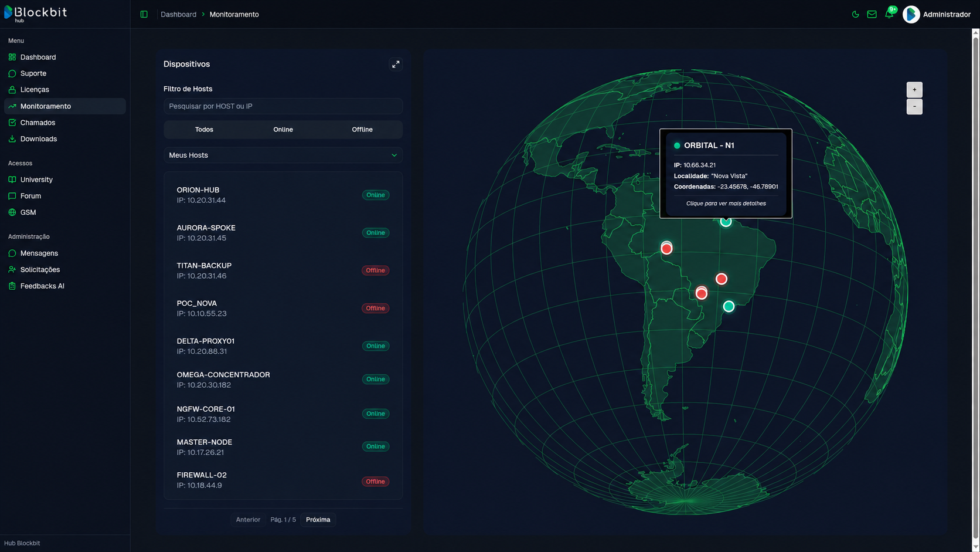The height and width of the screenshot is (552, 980).
Task: Open Feedbacks AI menu entry
Action: [x=64, y=286]
